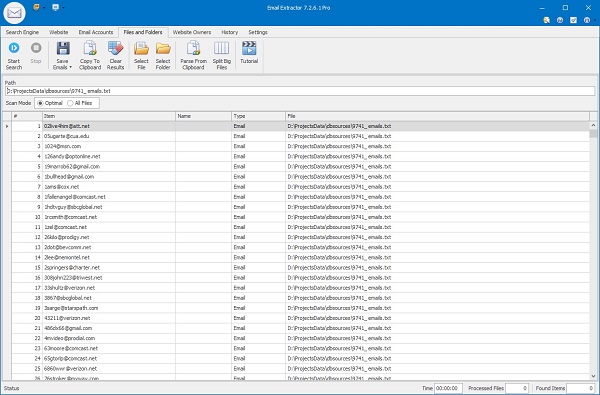
Task: Open the Email Accounts tab
Action: coord(96,32)
